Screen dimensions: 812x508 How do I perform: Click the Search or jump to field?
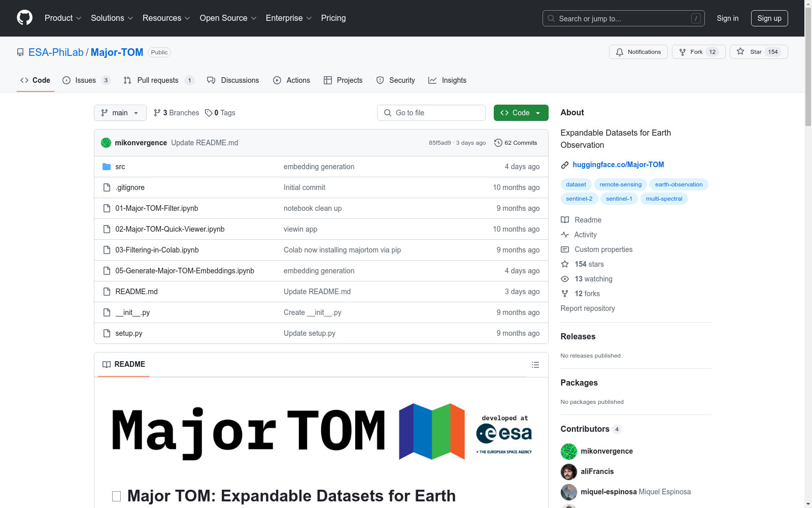[624, 18]
